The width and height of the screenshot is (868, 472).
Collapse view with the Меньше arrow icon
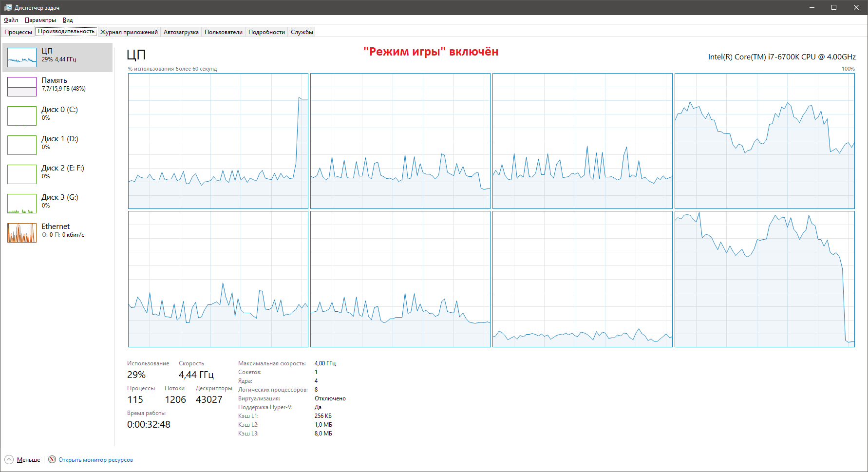point(9,459)
